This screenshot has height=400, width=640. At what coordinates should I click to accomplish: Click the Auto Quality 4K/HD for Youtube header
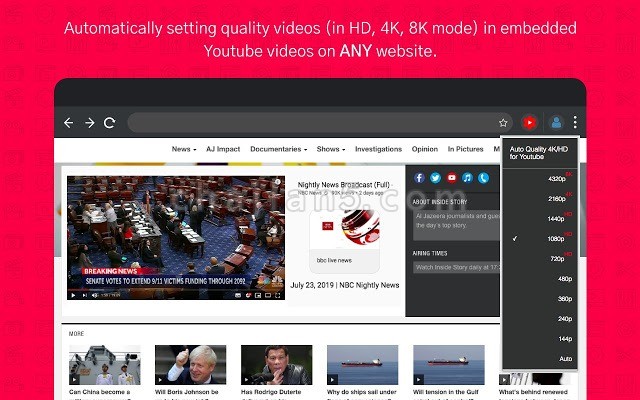point(538,153)
